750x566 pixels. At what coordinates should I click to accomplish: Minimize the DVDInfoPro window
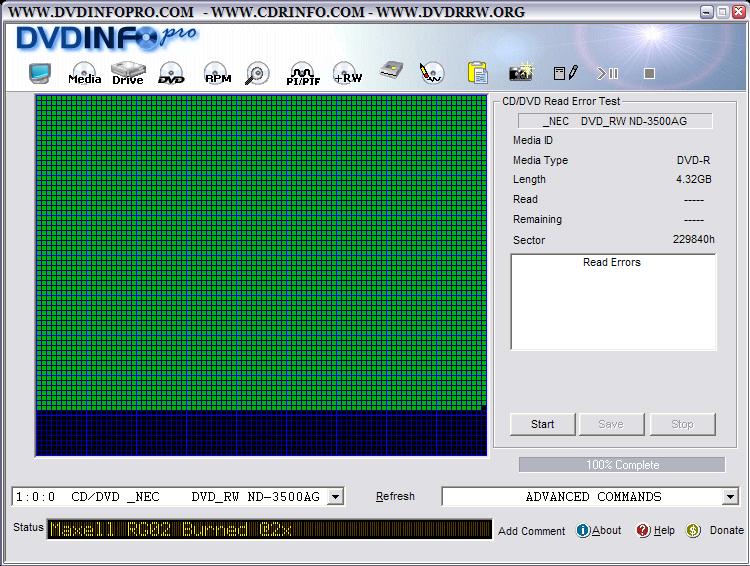[x=706, y=11]
